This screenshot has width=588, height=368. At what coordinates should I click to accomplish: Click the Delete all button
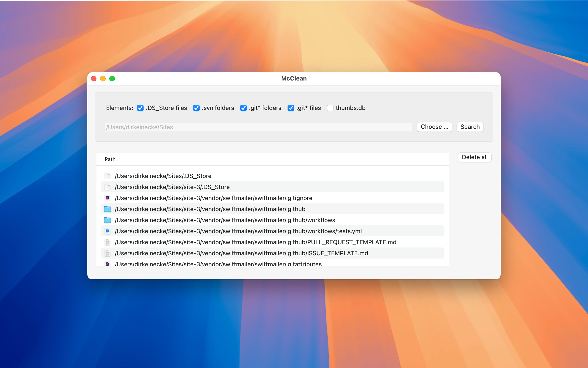tap(475, 157)
